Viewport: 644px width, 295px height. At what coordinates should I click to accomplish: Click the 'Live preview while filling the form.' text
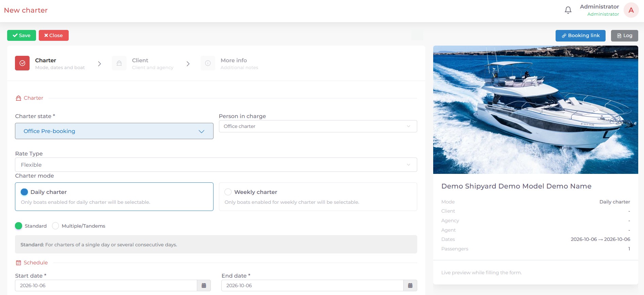click(x=481, y=273)
